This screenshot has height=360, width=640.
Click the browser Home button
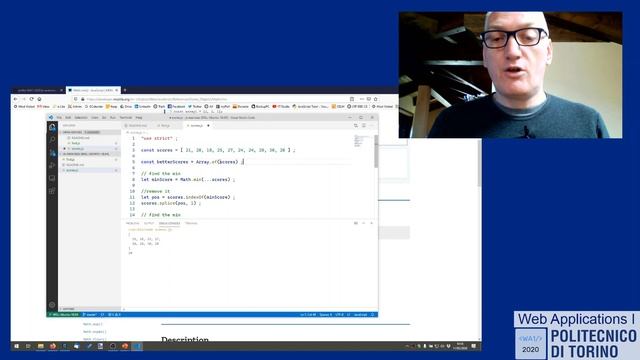[39, 99]
